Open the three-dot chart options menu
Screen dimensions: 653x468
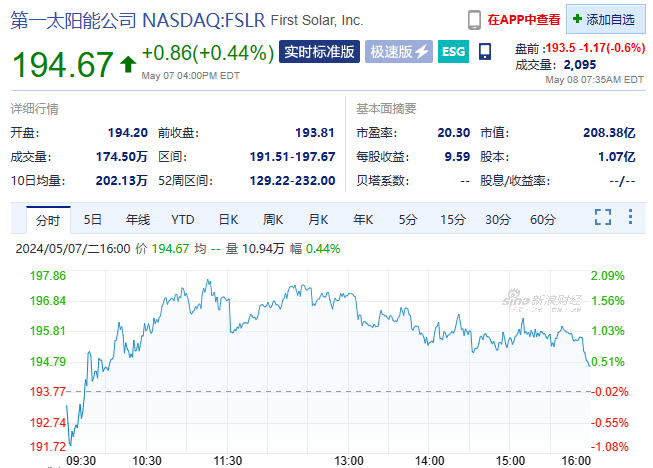(631, 217)
